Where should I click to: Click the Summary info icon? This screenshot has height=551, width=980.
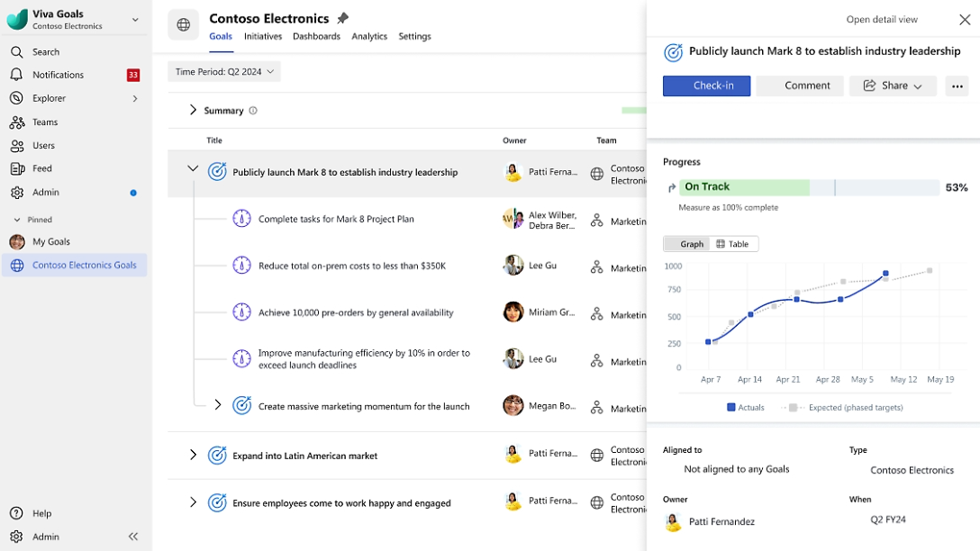tap(253, 111)
